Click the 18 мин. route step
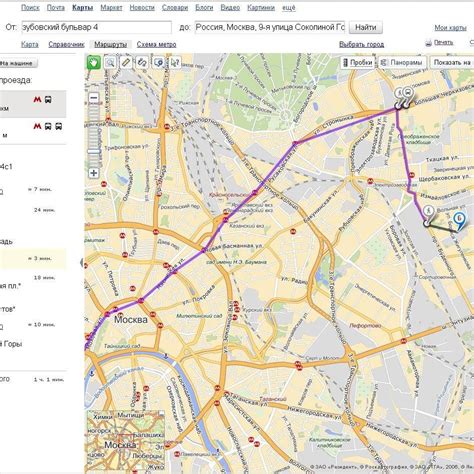This screenshot has height=474, width=474. coord(44,278)
